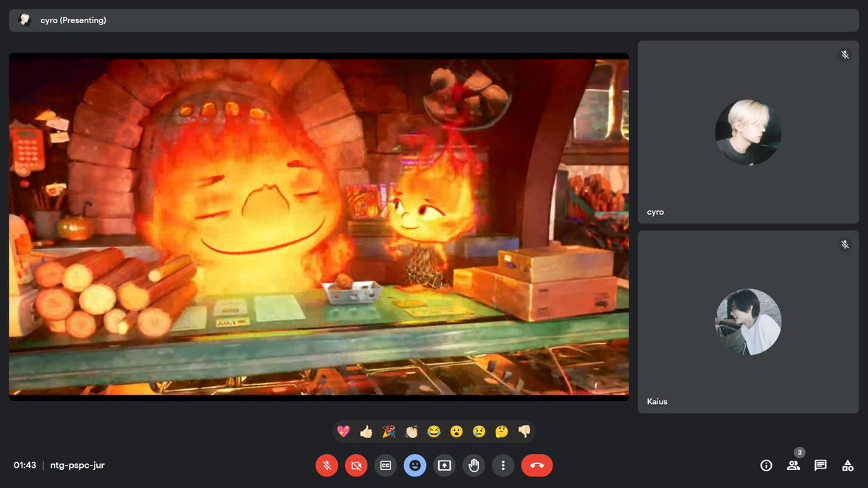The image size is (868, 488).
Task: Click cyro's round profile picture
Action: tap(748, 132)
